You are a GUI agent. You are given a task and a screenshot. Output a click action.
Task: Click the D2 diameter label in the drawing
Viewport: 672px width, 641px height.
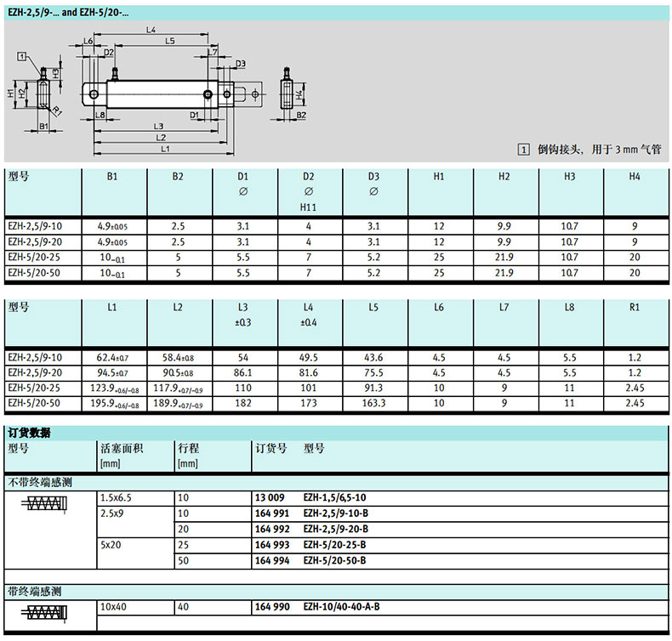(109, 53)
